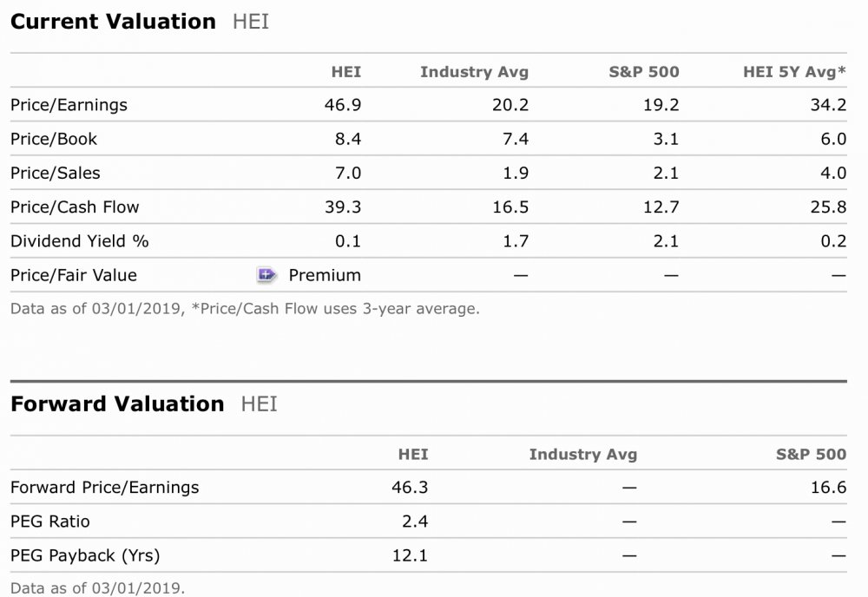Select the Price/Cash Flow row label
This screenshot has height=597, width=868.
click(x=75, y=207)
